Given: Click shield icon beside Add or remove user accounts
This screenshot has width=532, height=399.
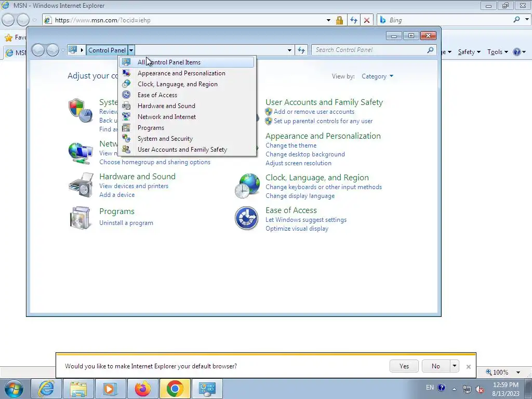Looking at the screenshot, I should 269,112.
